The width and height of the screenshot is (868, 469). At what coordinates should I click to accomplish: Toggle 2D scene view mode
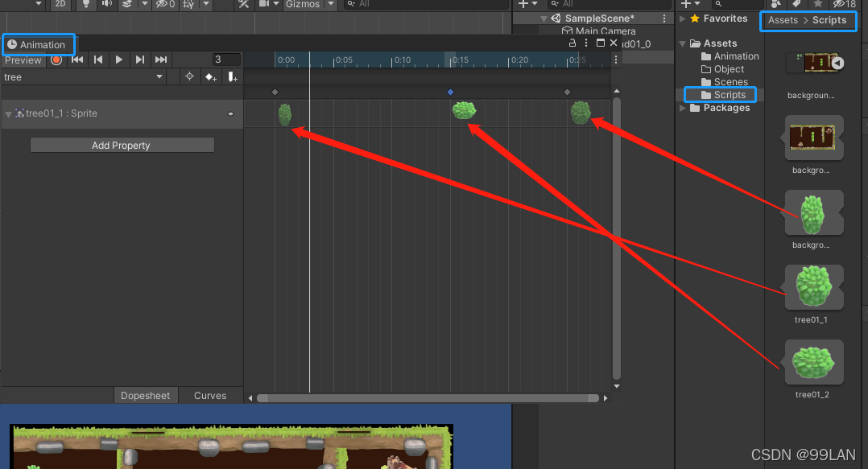click(x=60, y=4)
